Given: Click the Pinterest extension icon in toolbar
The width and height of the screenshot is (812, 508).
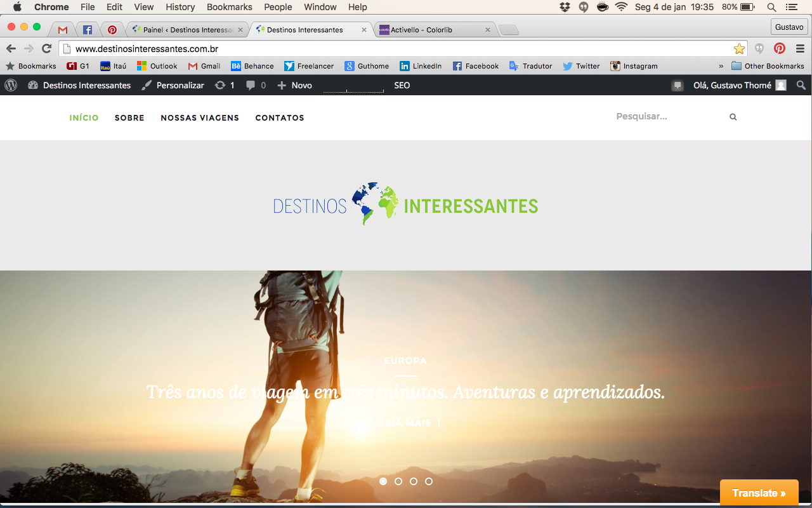Looking at the screenshot, I should (780, 48).
